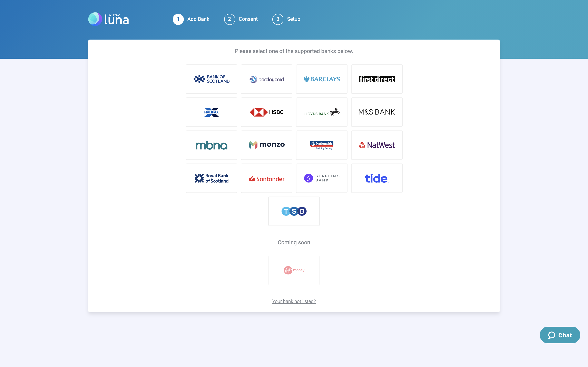Select Royal Bank of Scotland
This screenshot has width=588, height=367.
click(x=211, y=178)
